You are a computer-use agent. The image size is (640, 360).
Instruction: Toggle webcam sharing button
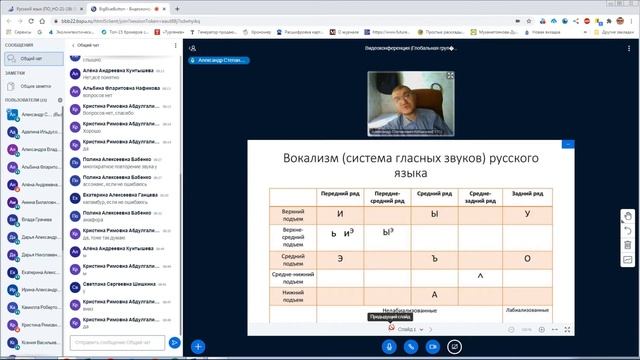433,347
